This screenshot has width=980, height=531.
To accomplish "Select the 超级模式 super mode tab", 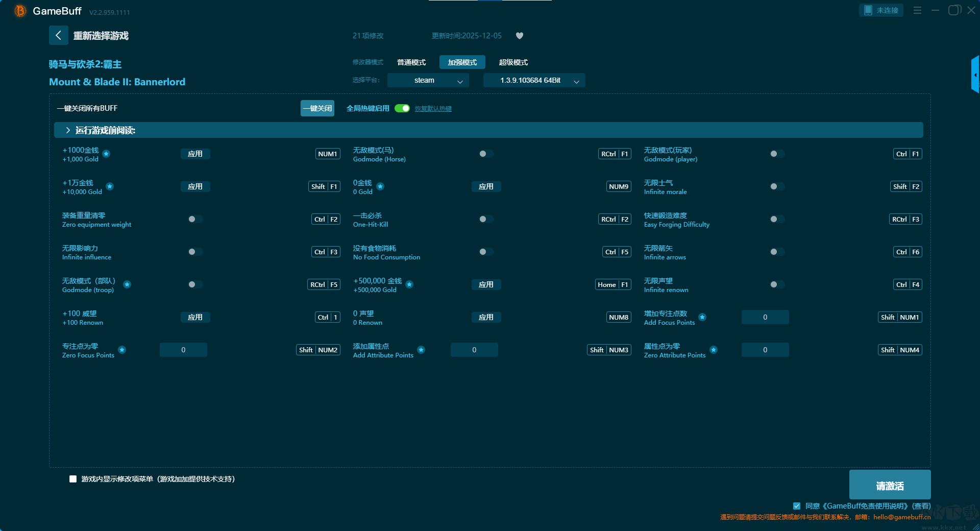I will pos(513,62).
